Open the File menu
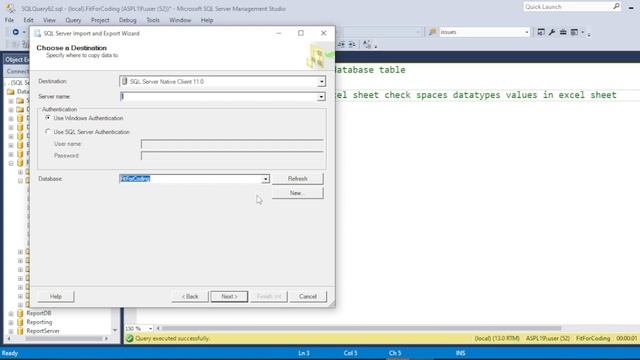Screen dimensions: 640x360 pos(9,20)
